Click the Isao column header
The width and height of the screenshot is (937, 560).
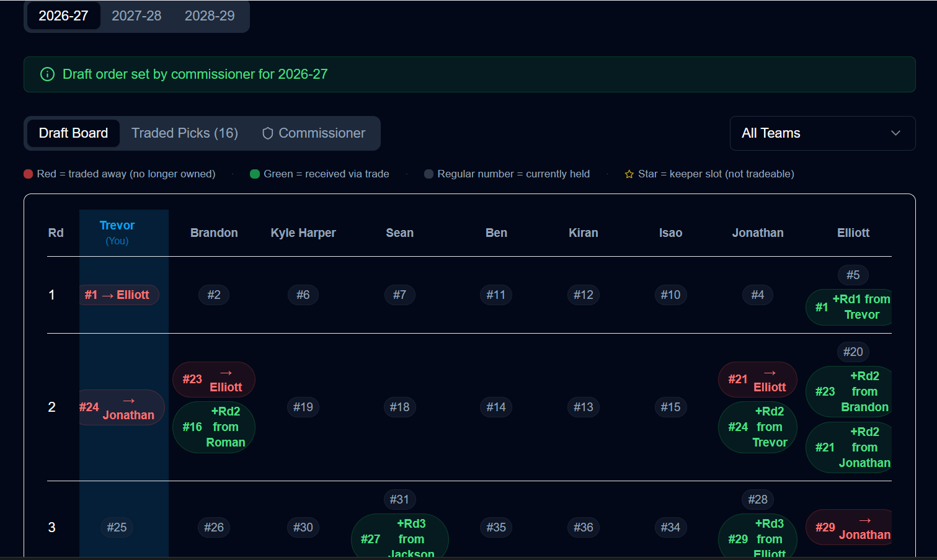point(670,233)
